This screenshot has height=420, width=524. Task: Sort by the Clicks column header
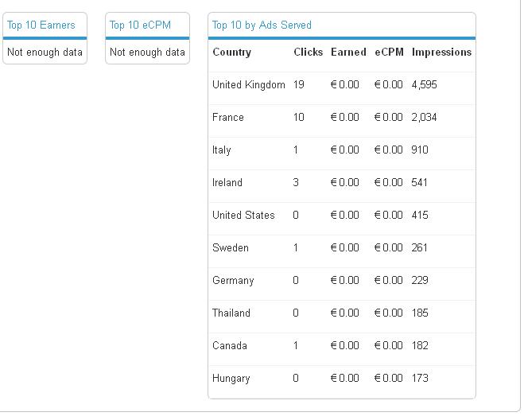[x=308, y=52]
